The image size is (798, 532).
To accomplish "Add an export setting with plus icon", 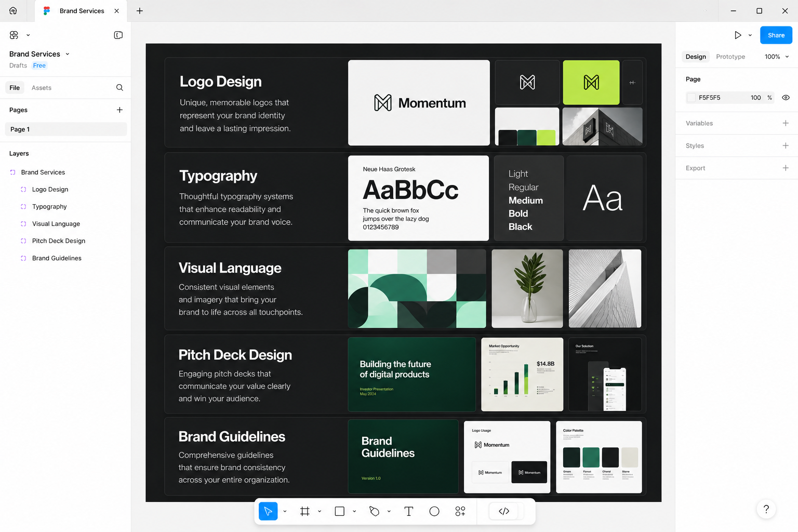I will click(786, 168).
